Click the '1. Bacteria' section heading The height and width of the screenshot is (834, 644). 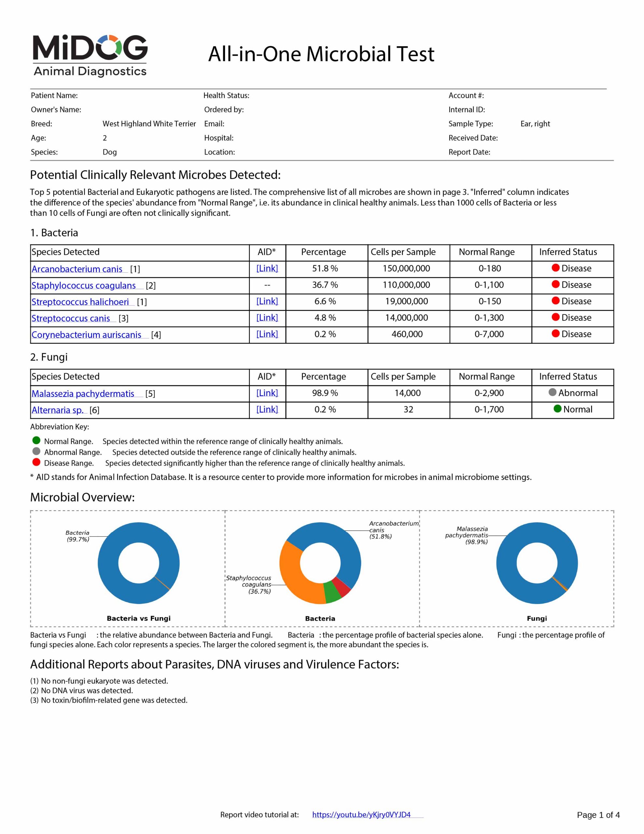54,233
